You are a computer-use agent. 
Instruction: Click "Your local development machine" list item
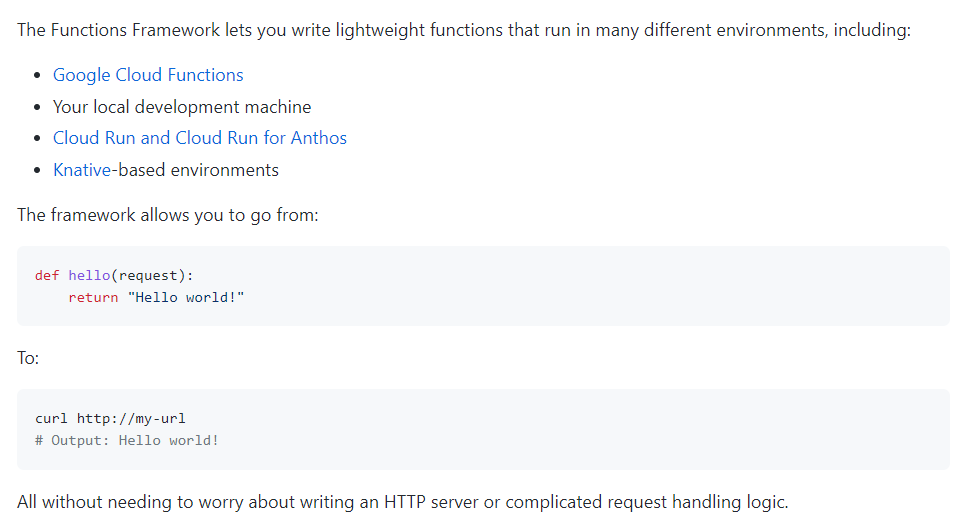(x=182, y=107)
